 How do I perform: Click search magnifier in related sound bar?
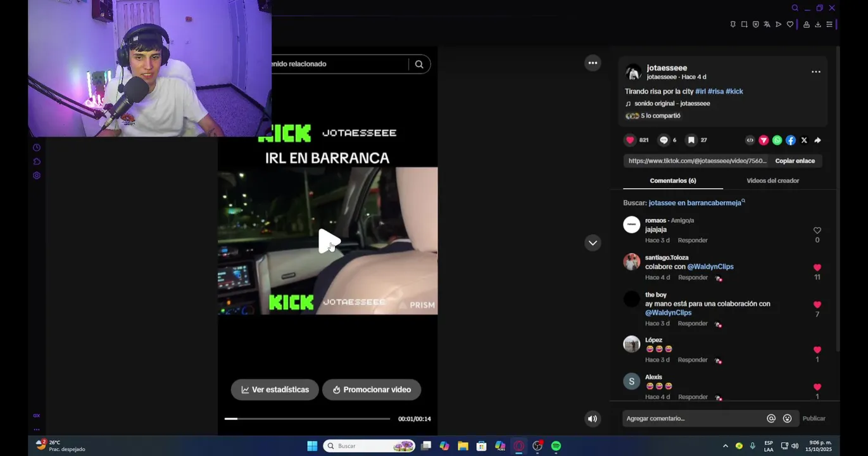pos(419,64)
